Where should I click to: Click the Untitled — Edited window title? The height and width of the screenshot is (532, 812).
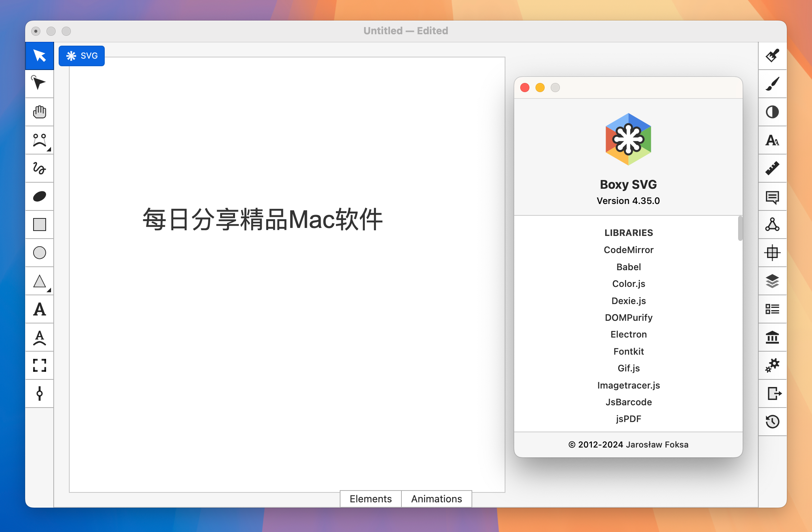[406, 31]
